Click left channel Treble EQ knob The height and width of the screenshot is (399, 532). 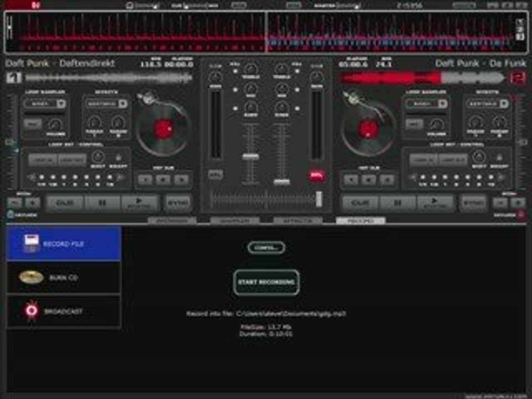(250, 69)
